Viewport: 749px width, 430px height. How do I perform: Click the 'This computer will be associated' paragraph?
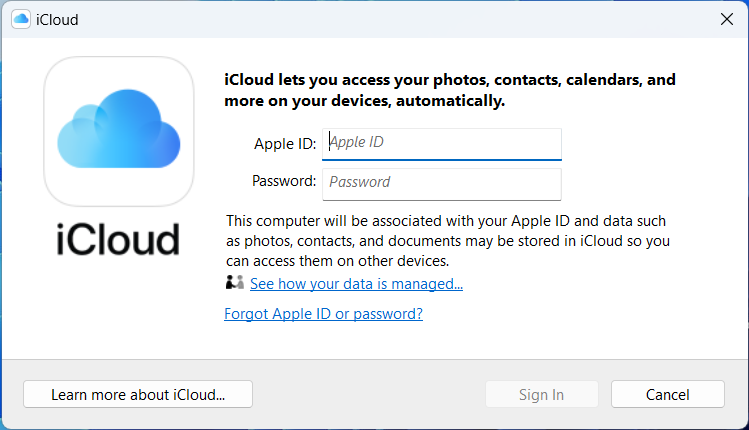(x=448, y=241)
